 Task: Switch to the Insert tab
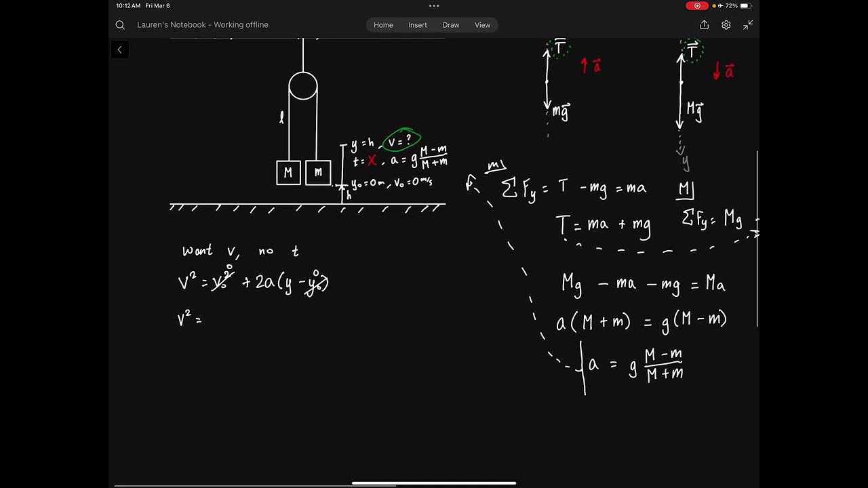[x=418, y=25]
